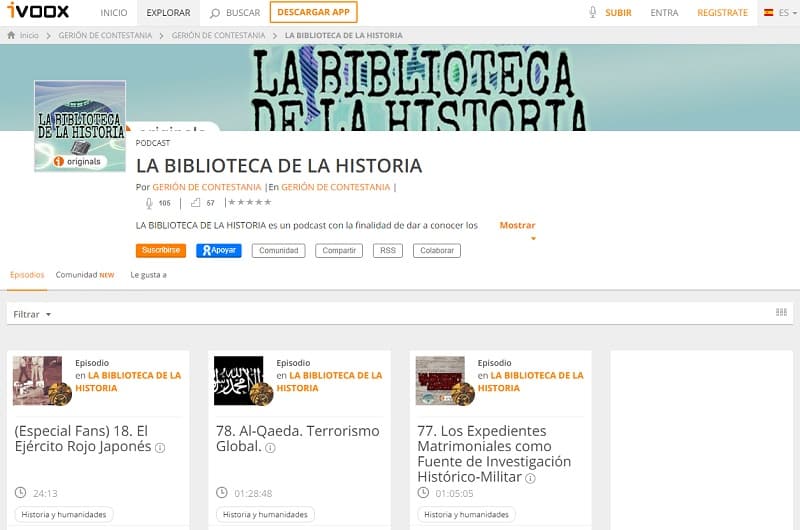Open podcast cover thumbnail
This screenshot has width=800, height=530.
pos(80,126)
